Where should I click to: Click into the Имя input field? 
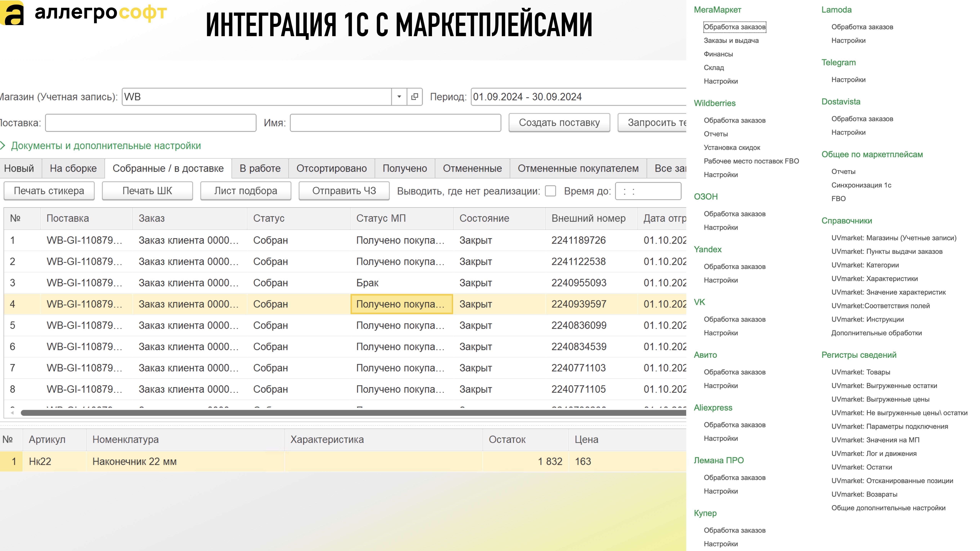(x=395, y=123)
